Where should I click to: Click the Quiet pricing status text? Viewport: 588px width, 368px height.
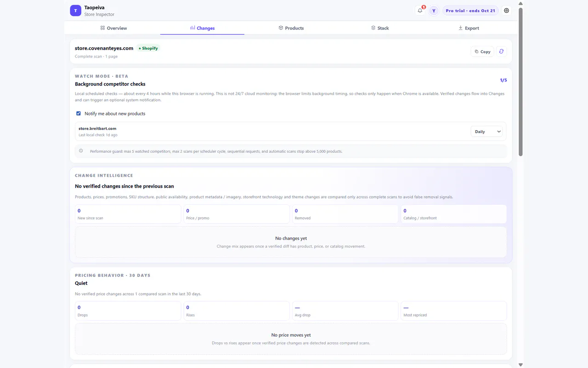[x=81, y=283]
